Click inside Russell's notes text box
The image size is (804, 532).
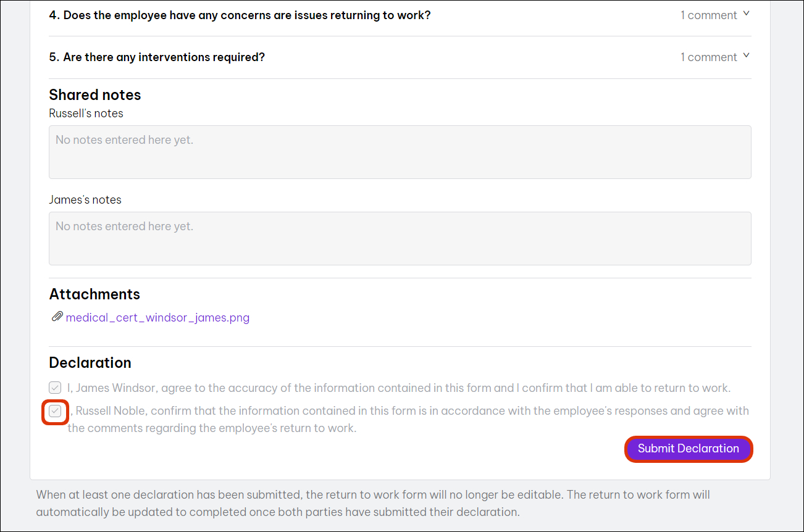point(400,152)
